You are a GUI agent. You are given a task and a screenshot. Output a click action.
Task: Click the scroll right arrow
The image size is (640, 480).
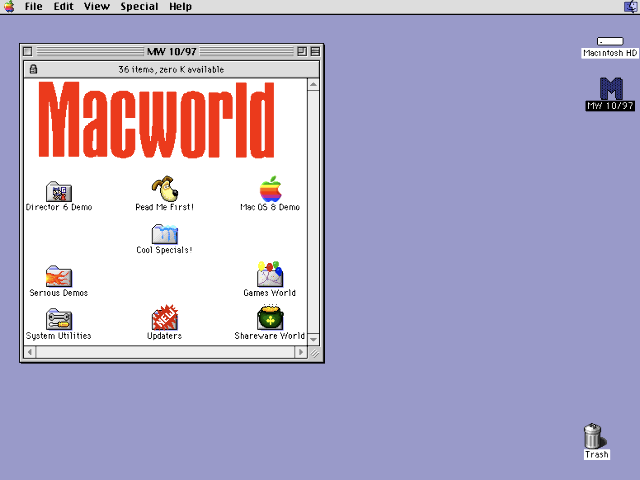point(301,352)
